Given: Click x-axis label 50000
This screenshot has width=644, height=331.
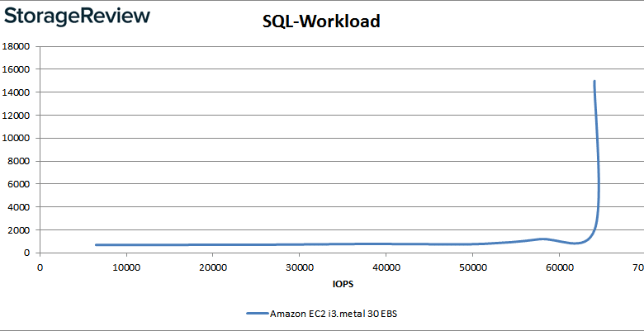Looking at the screenshot, I should click(x=473, y=267).
